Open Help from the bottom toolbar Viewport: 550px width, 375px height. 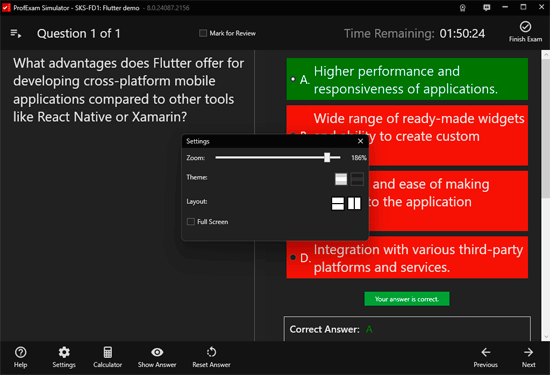click(20, 352)
